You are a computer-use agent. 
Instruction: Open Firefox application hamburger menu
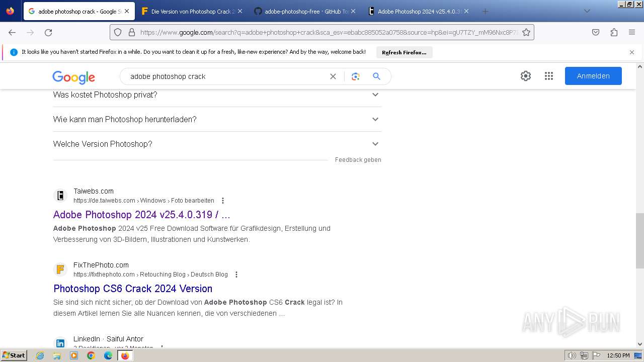[x=632, y=32]
